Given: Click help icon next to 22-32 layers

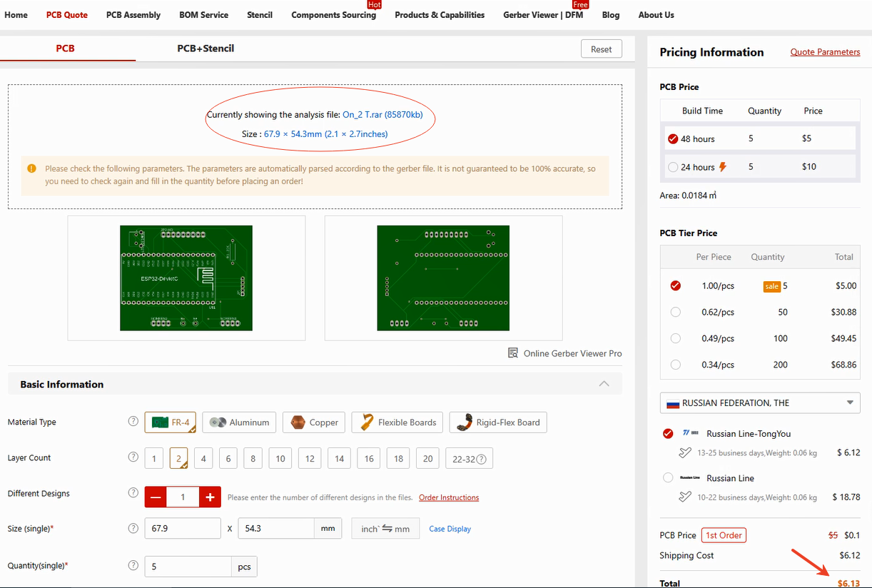Looking at the screenshot, I should tap(482, 459).
